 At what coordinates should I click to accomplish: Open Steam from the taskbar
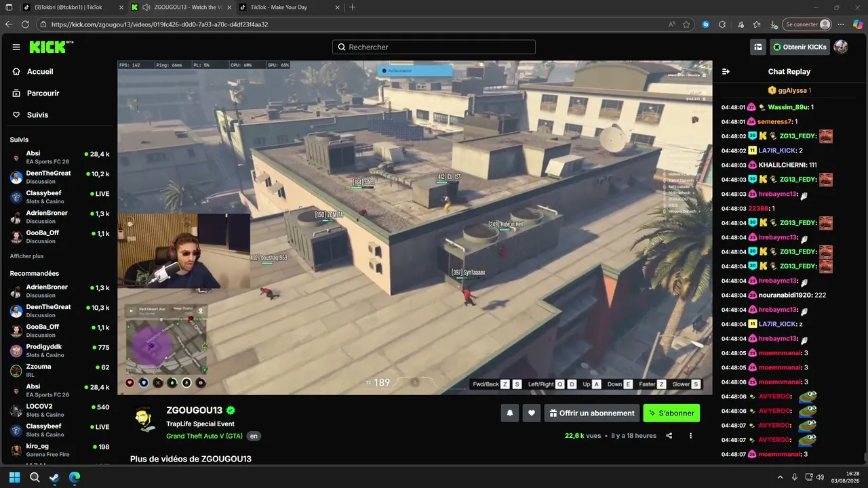coord(54,477)
